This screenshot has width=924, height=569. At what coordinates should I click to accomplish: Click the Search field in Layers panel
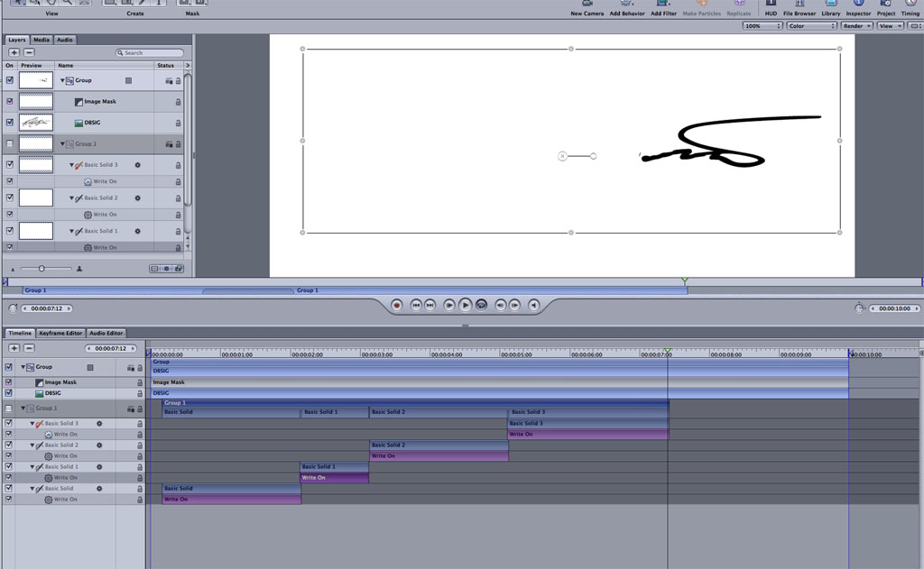(x=152, y=53)
